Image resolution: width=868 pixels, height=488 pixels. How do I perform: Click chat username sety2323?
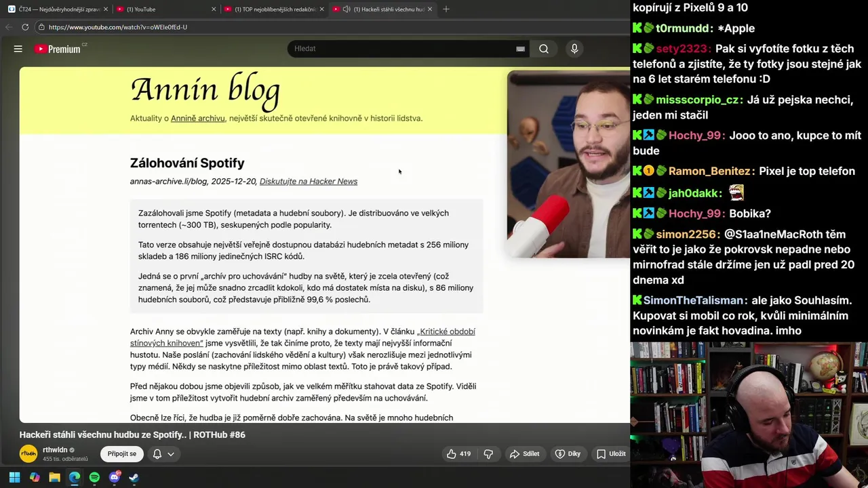pos(683,49)
